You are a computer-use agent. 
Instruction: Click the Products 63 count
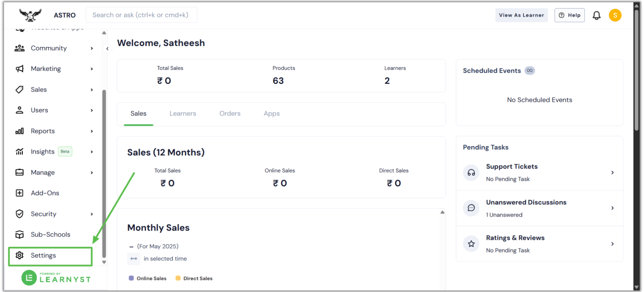tap(278, 81)
